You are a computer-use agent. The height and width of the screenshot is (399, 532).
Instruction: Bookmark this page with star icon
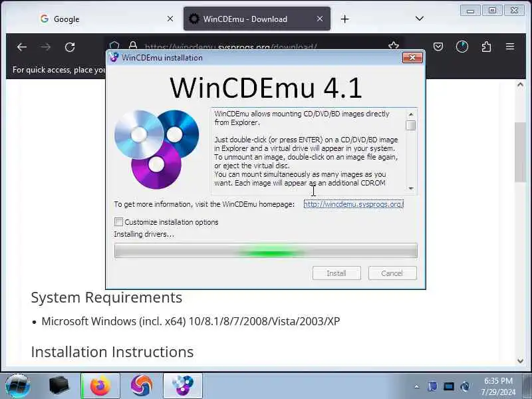click(x=394, y=45)
